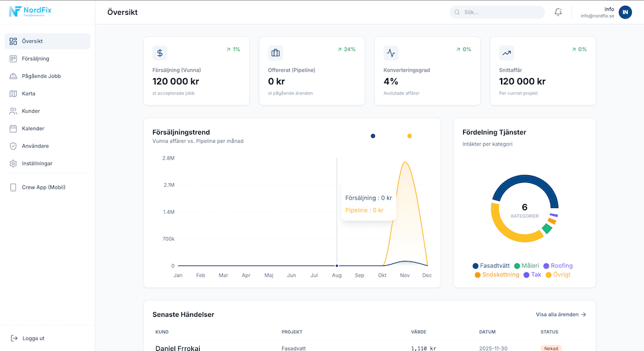Click the PROJEKT column header

292,332
